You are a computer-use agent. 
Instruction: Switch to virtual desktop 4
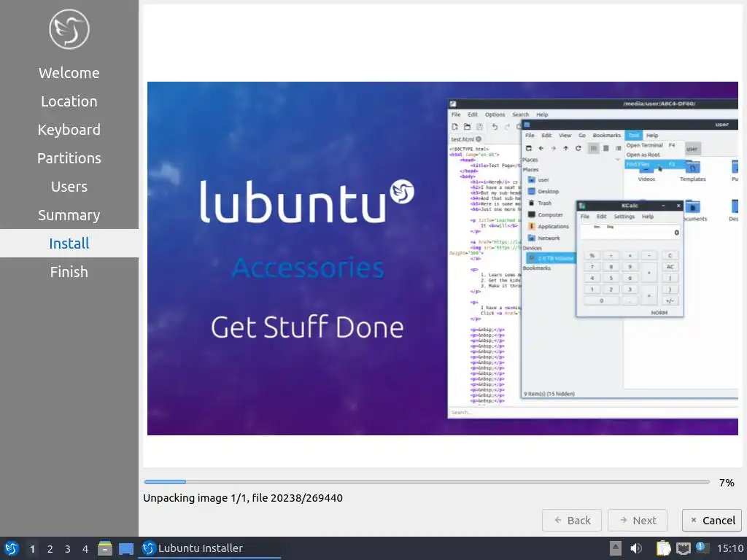(85, 549)
